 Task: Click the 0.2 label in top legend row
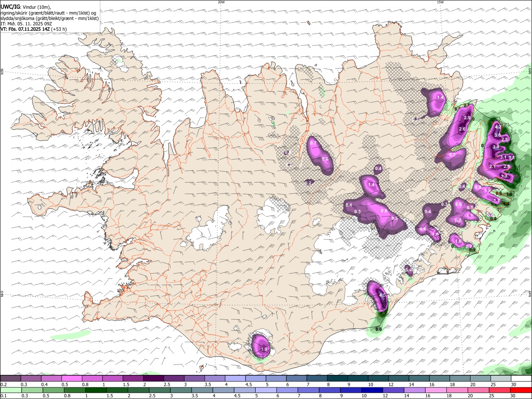3,385
